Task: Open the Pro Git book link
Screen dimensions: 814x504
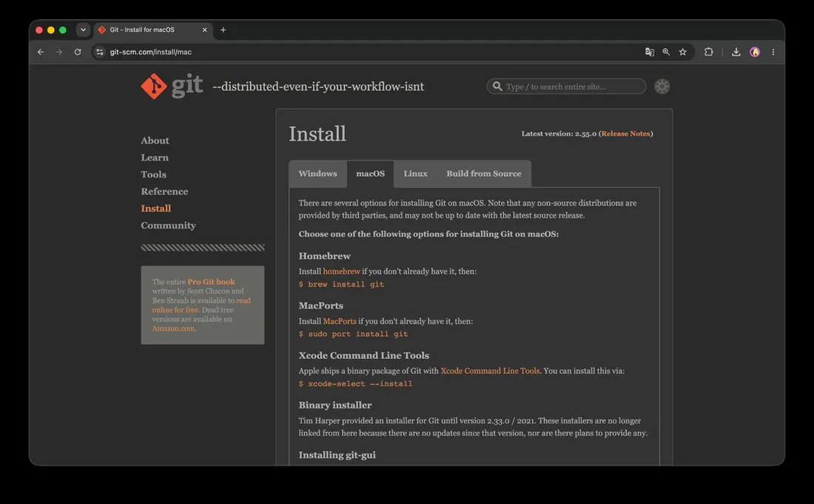Action: pos(212,282)
